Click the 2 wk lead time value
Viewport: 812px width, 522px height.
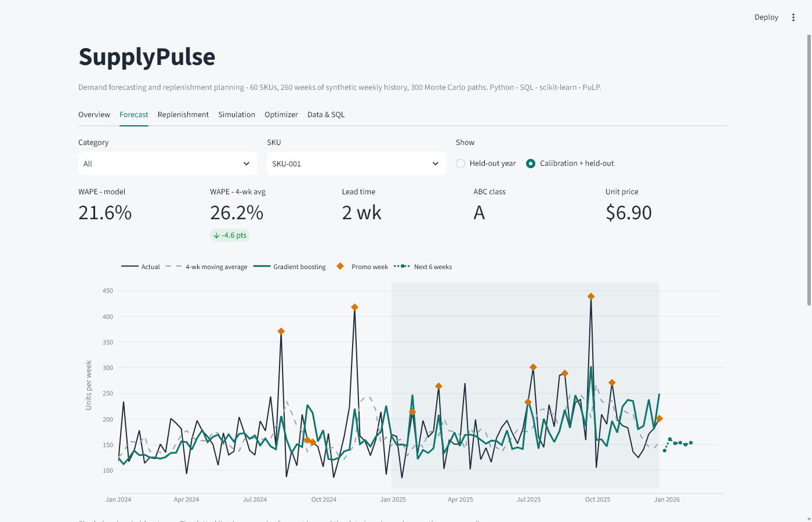(x=362, y=213)
